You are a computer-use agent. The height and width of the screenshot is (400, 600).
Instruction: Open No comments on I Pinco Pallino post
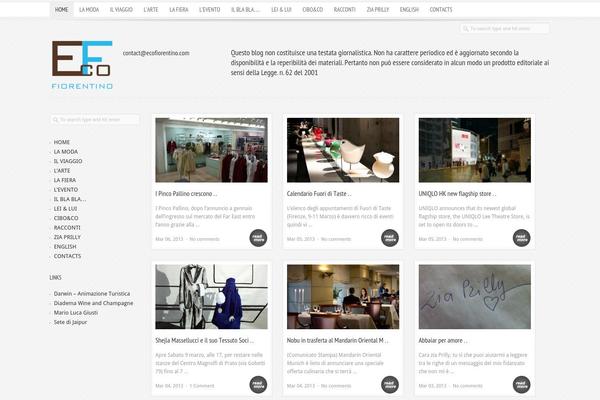coord(204,239)
